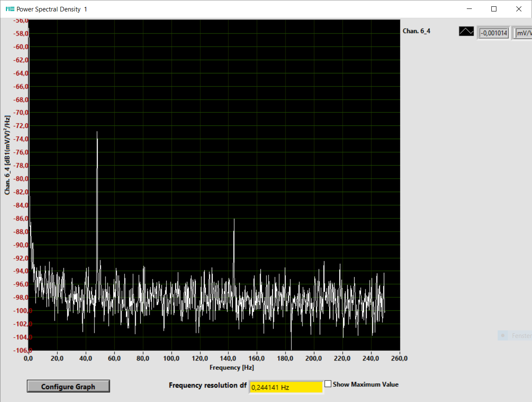This screenshot has width=532, height=402.
Task: Enable the Show Maximum Value checkbox
Action: [x=328, y=384]
